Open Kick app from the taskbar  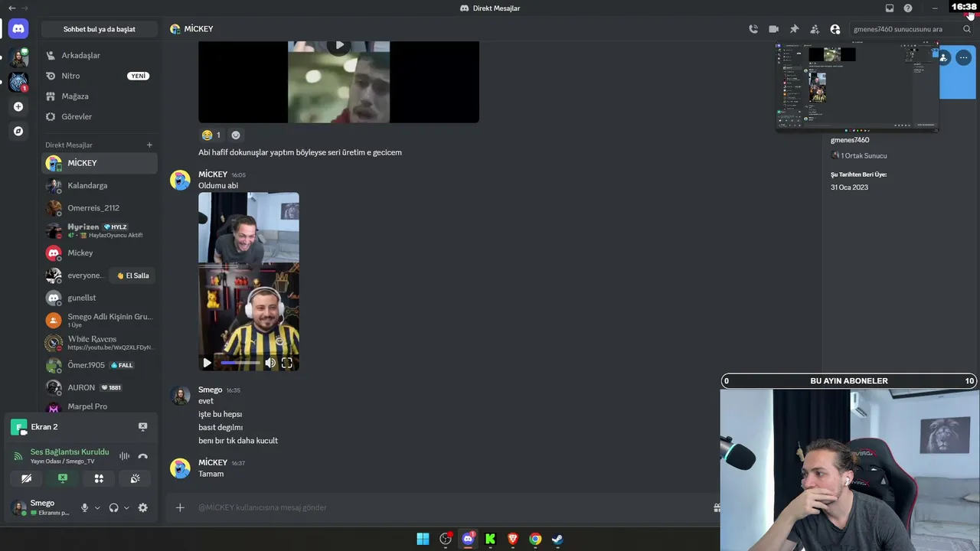[x=491, y=539]
